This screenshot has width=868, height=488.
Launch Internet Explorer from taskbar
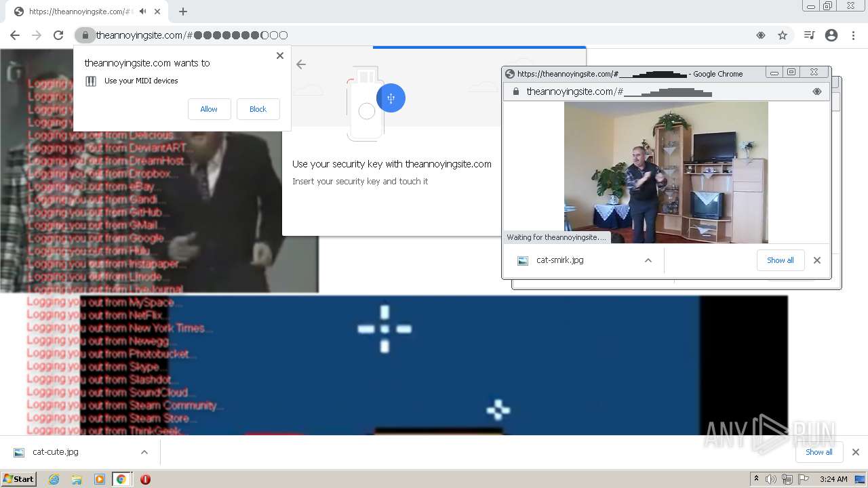tap(54, 479)
